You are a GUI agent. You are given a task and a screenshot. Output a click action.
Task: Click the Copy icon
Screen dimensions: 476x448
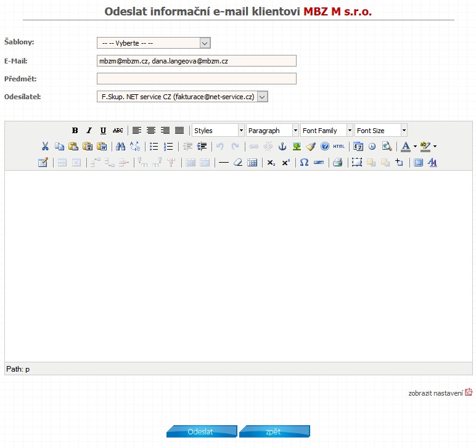point(59,147)
